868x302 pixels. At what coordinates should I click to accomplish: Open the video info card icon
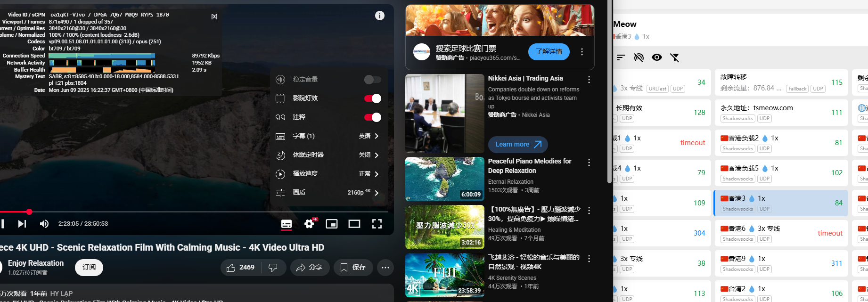point(380,16)
